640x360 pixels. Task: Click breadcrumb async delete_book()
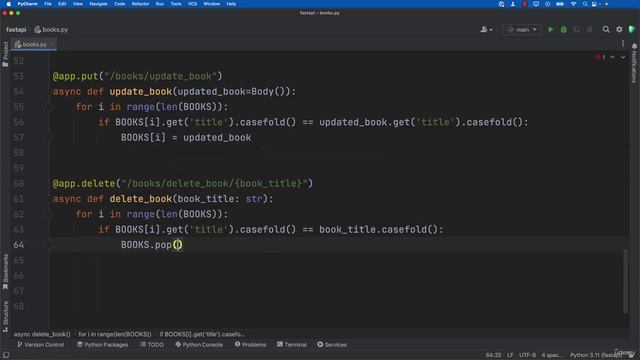[x=42, y=334]
